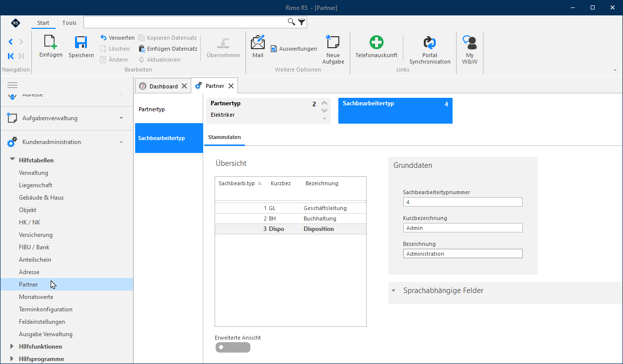623x364 pixels.
Task: Expand the Aufgabenverwaltung section
Action: pos(121,118)
